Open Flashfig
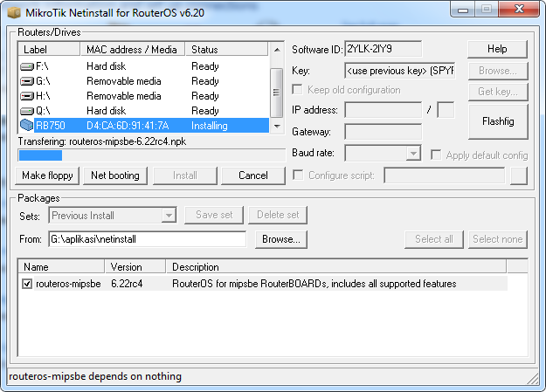This screenshot has height=392, width=546. 498,121
